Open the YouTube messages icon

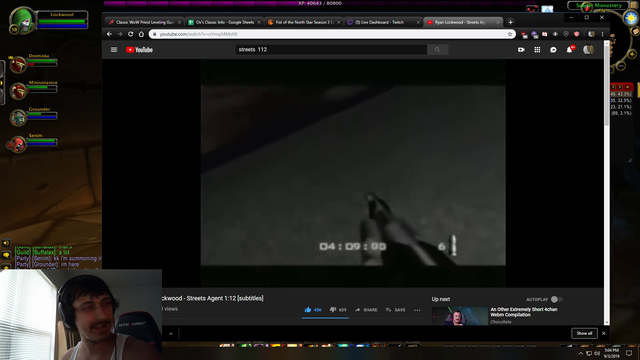553,49
